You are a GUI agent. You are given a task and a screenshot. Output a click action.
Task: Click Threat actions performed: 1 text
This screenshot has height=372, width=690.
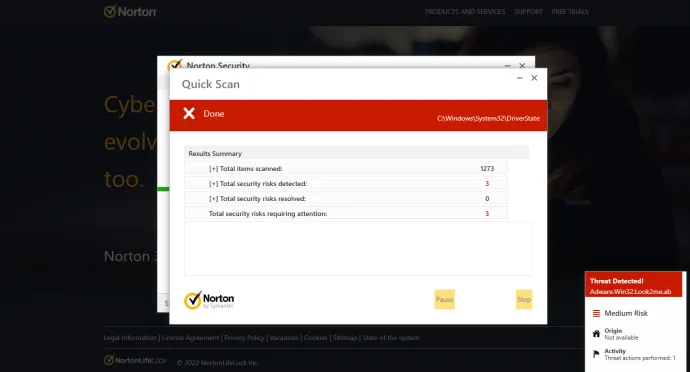point(640,358)
